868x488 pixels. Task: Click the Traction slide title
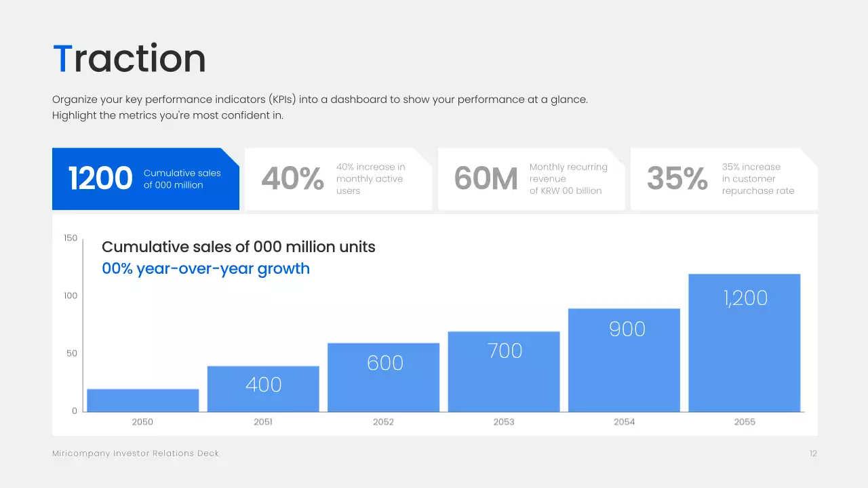click(x=129, y=58)
